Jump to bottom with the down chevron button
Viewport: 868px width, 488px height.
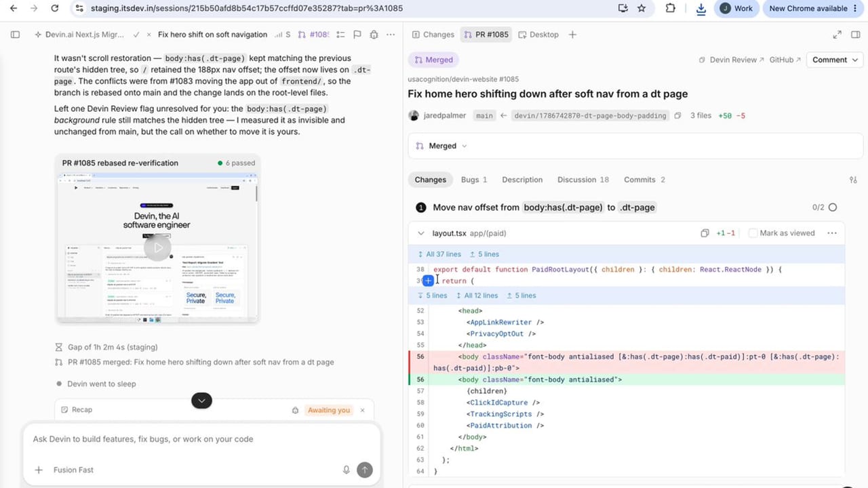pos(201,401)
